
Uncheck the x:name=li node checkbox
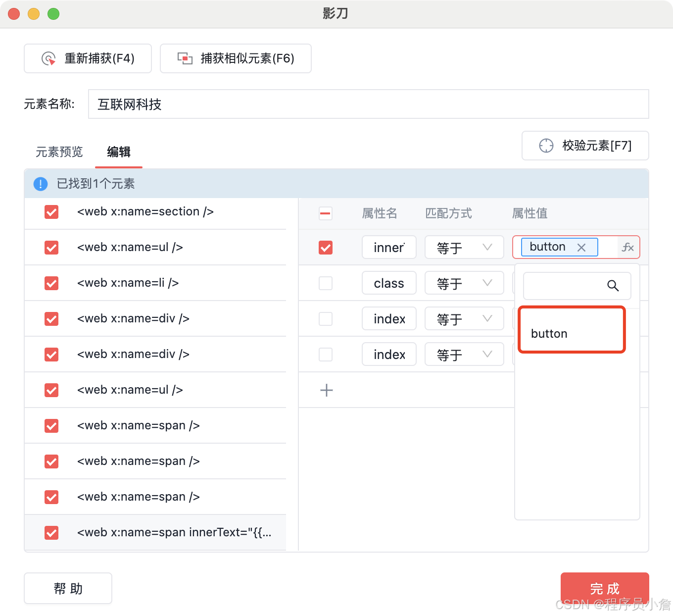pos(51,283)
